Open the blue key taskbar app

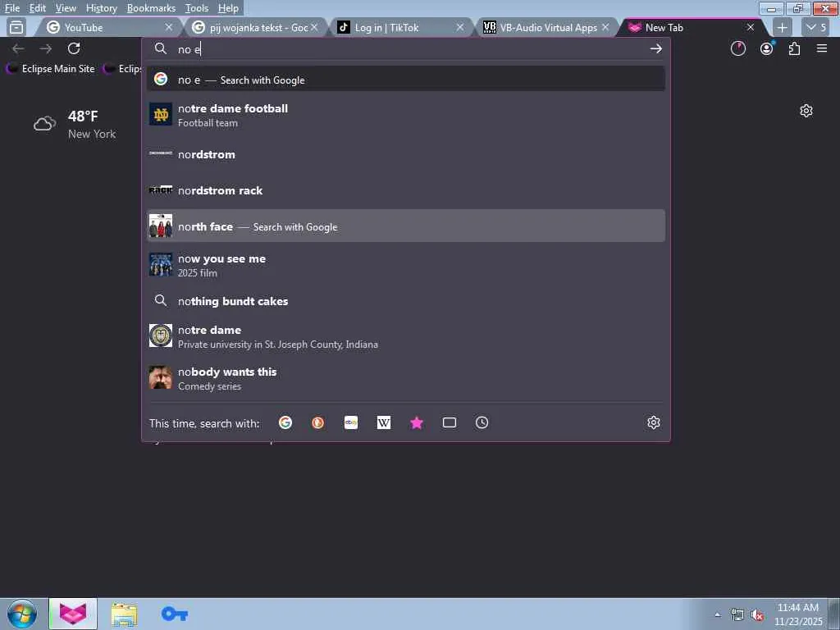coord(175,614)
